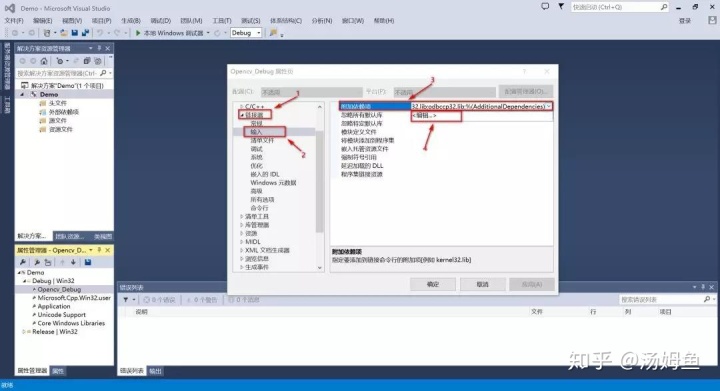Viewport: 720px width, 391px height.
Task: Expand the C/C++ node in property tree
Action: coord(242,106)
